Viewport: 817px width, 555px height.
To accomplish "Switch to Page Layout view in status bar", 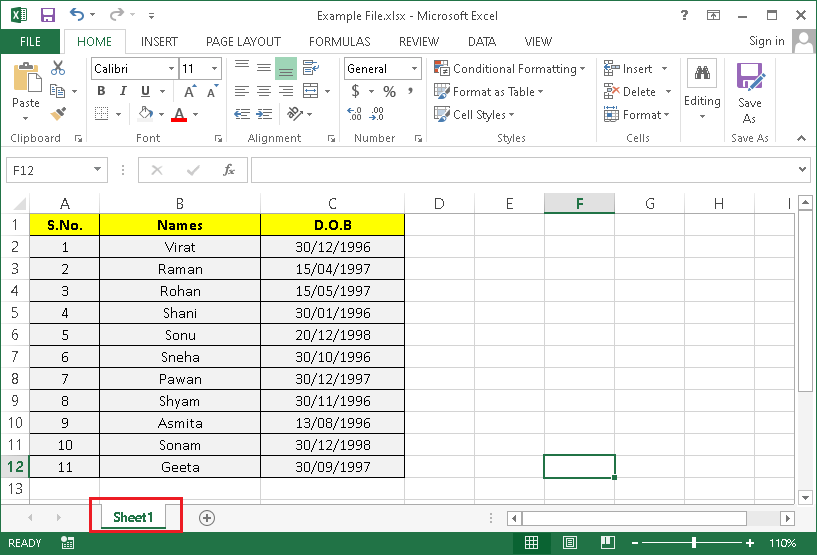I will (x=567, y=543).
